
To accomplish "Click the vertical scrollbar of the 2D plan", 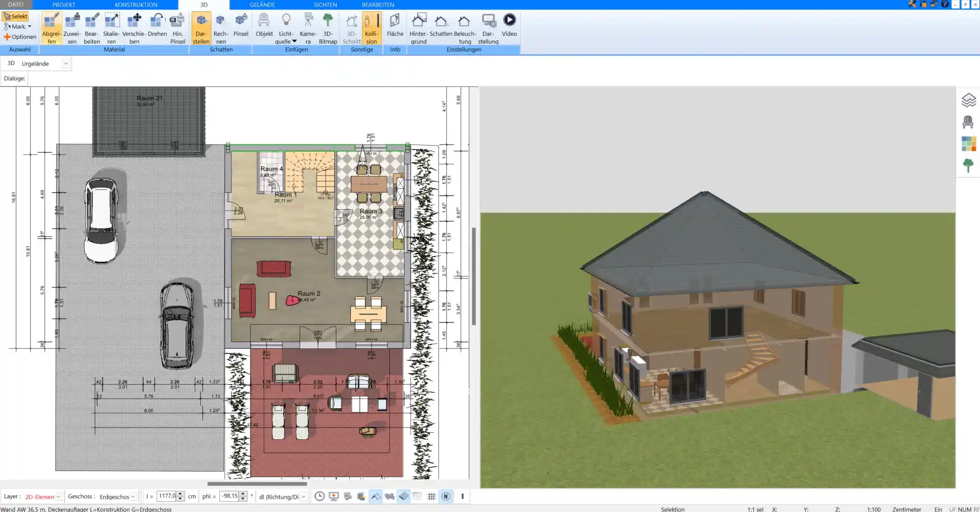I will click(x=474, y=276).
